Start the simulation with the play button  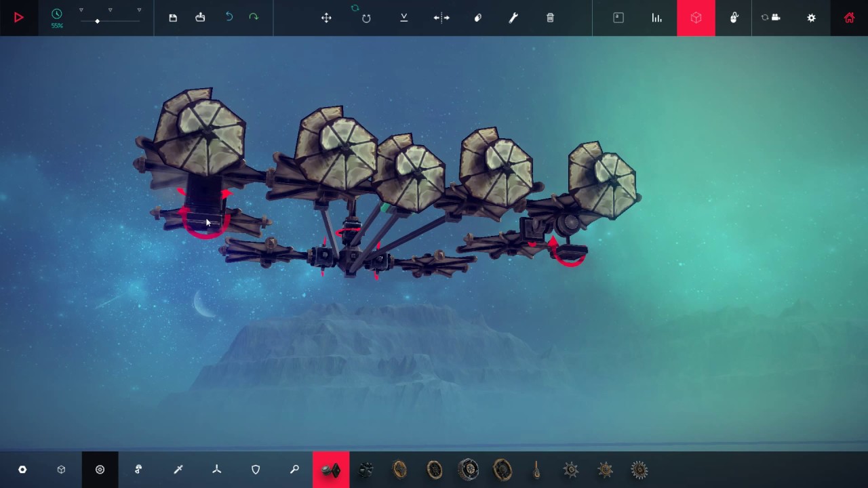(19, 18)
